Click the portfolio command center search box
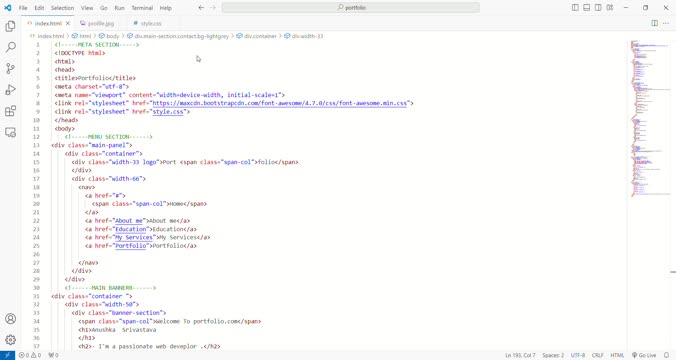The image size is (676, 360). click(351, 8)
